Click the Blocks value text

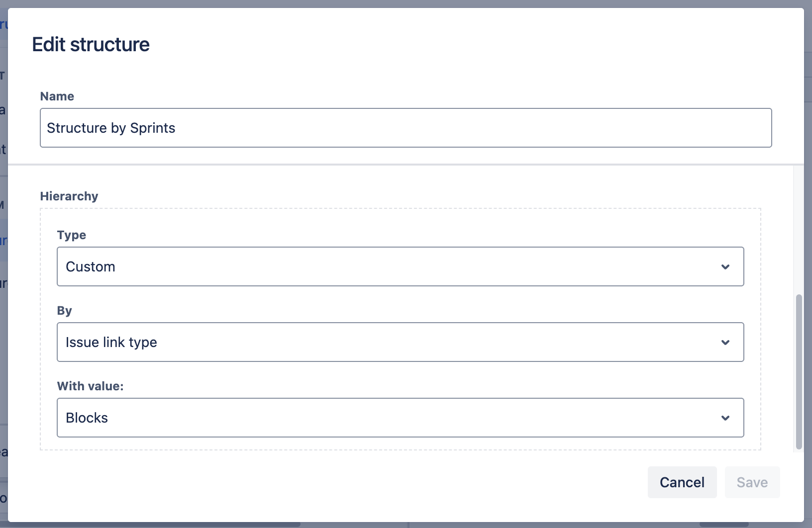[x=87, y=418]
